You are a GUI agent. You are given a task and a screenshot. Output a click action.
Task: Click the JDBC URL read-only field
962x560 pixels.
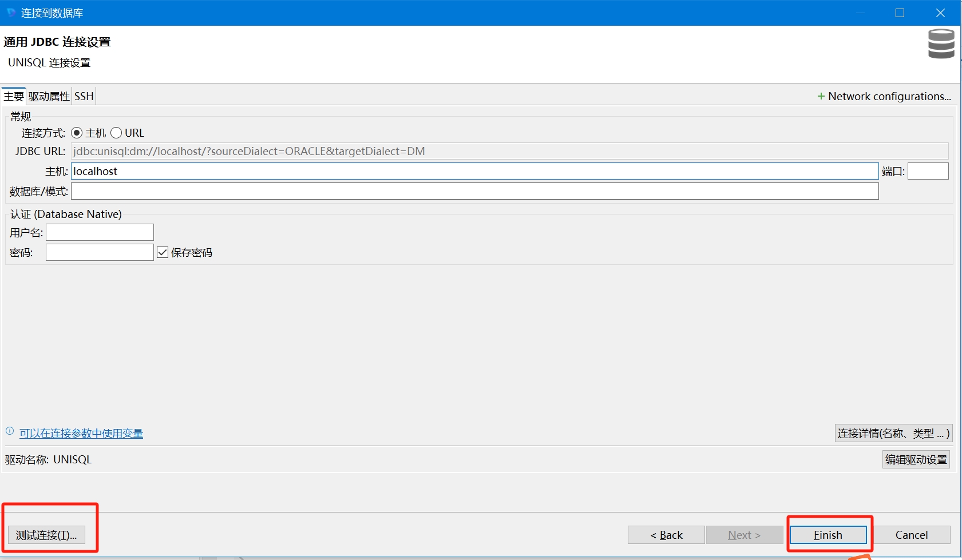tap(509, 151)
